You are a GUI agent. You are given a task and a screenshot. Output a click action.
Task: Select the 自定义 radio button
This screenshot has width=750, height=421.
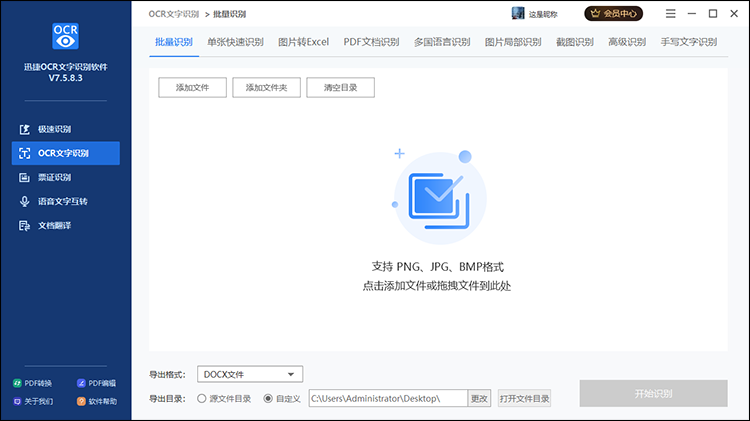pyautogui.click(x=268, y=399)
